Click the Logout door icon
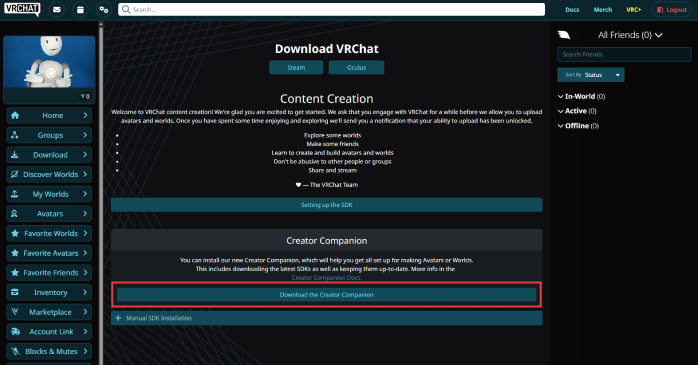This screenshot has height=365, width=698. pos(660,9)
